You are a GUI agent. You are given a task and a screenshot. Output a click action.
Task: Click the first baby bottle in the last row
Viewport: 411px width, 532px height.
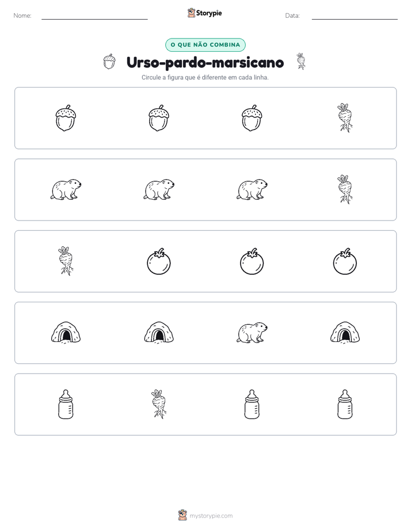click(x=66, y=404)
